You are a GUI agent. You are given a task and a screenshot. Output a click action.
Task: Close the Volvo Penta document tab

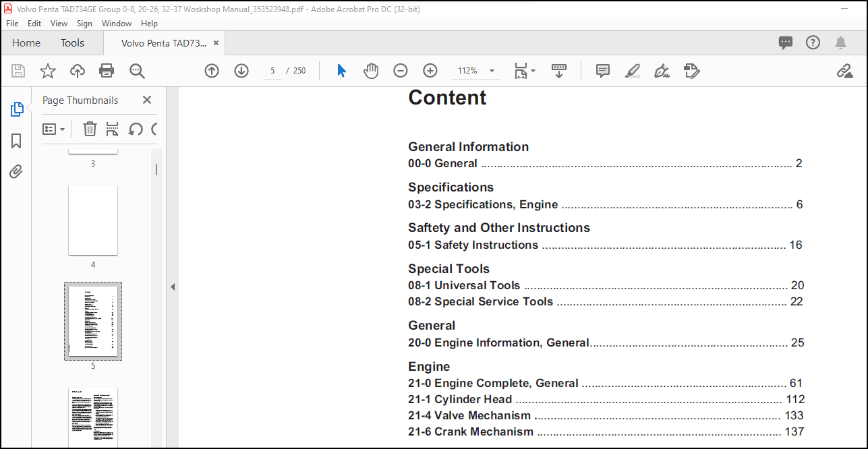click(x=216, y=42)
